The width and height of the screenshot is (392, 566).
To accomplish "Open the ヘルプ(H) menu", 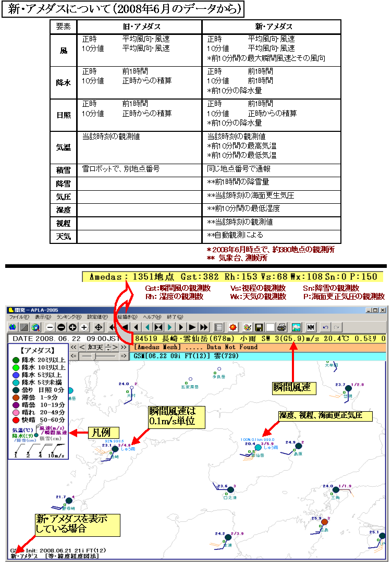I will click(x=152, y=316).
